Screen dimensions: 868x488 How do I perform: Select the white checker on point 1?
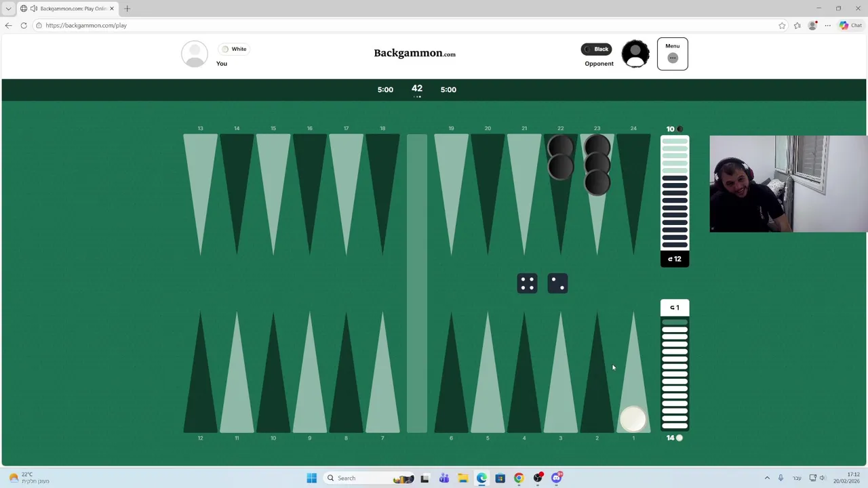pos(633,419)
